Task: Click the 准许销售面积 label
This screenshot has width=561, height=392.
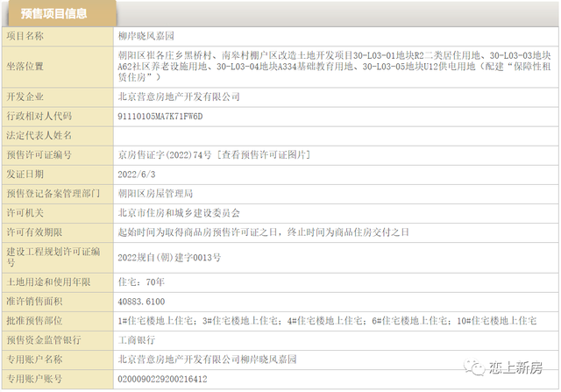Action: [x=34, y=301]
